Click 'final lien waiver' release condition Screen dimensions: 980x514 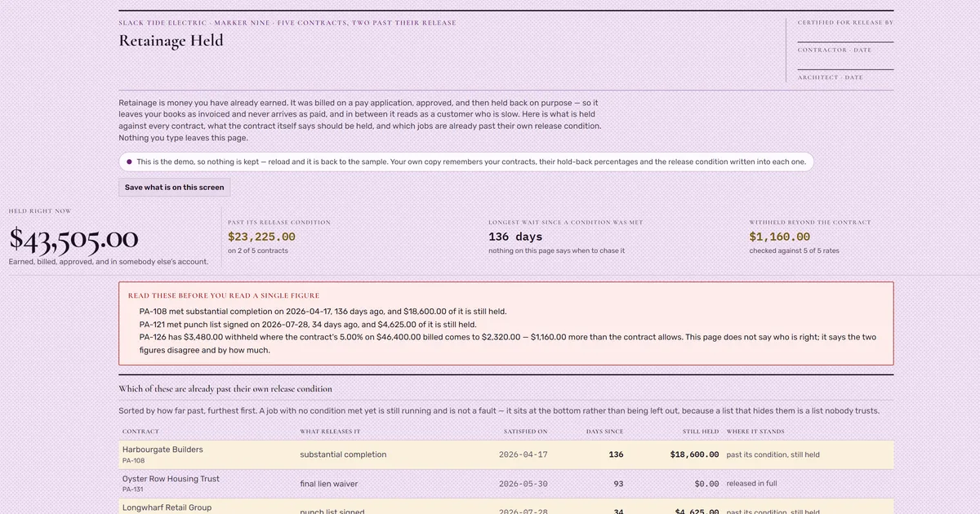click(x=329, y=484)
